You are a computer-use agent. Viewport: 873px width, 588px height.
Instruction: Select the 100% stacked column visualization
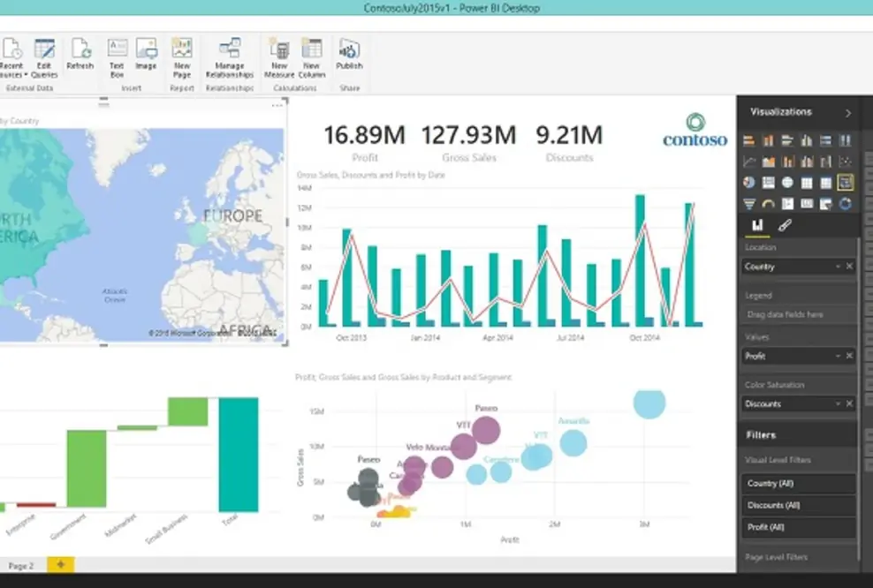pyautogui.click(x=845, y=140)
